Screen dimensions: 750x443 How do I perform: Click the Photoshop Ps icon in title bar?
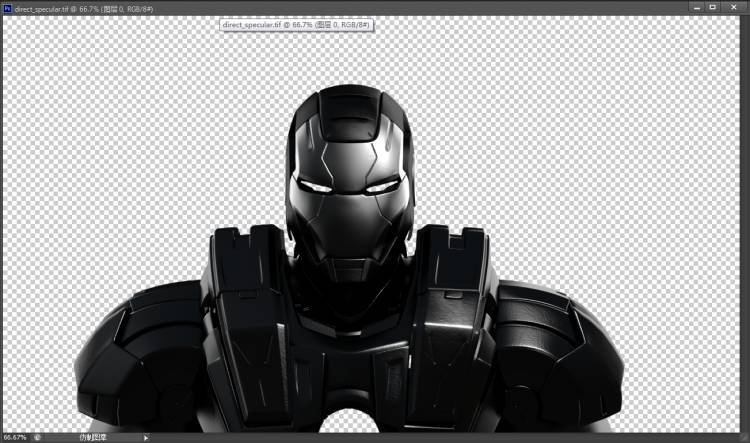tap(7, 8)
